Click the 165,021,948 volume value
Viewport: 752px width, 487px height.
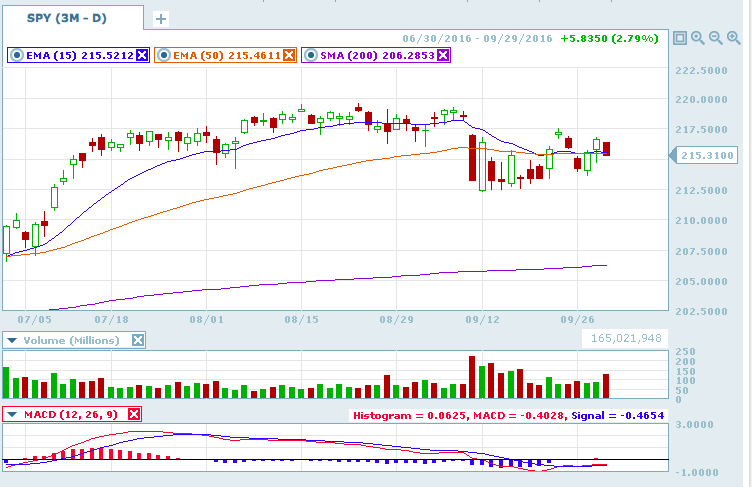[x=626, y=338]
